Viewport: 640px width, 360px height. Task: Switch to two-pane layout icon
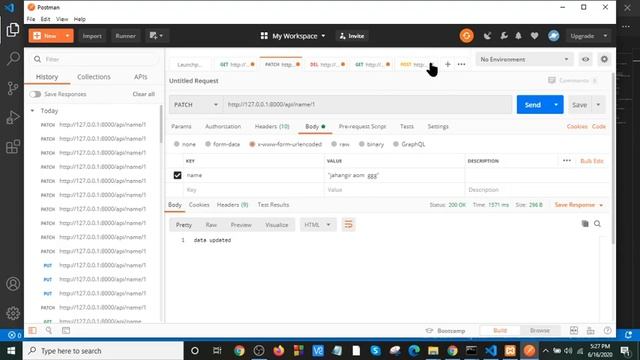(573, 330)
